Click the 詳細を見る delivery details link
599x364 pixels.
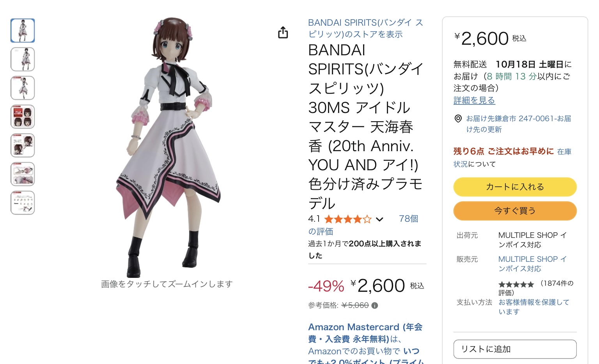tap(474, 101)
